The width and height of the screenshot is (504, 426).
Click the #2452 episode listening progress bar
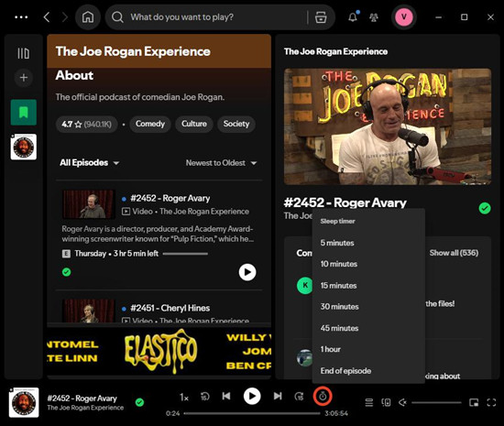pyautogui.click(x=185, y=254)
